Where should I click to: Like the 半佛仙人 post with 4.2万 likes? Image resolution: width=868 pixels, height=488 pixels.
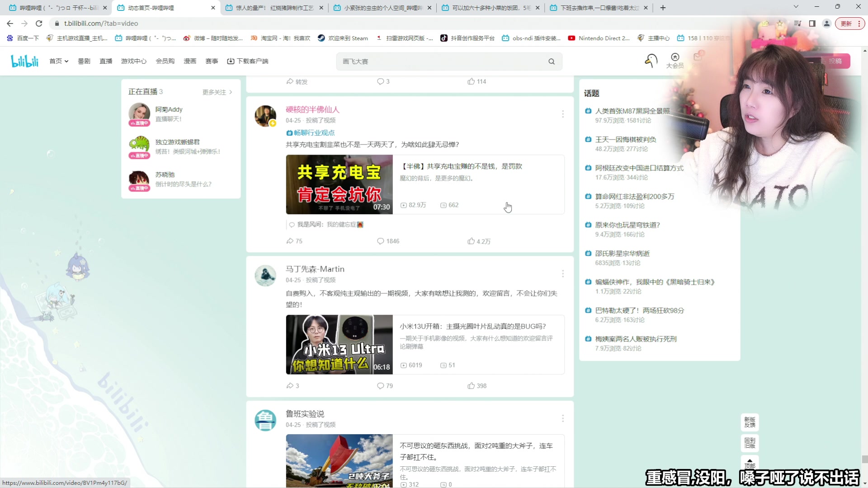click(479, 241)
